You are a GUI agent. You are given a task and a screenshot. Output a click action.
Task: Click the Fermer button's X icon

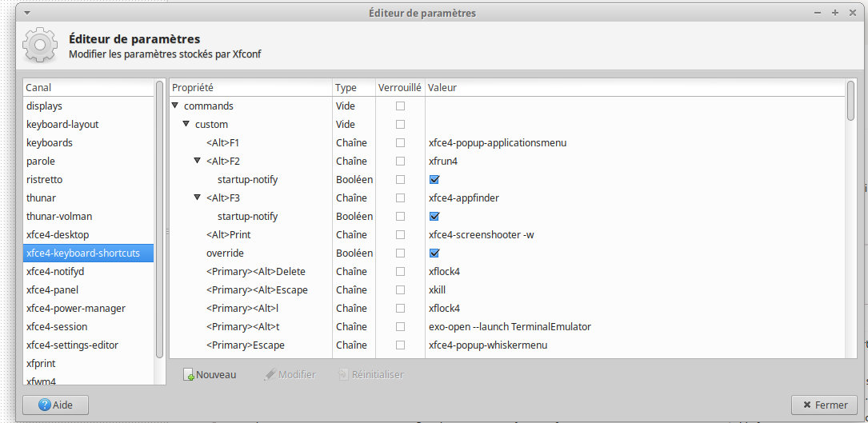click(806, 405)
